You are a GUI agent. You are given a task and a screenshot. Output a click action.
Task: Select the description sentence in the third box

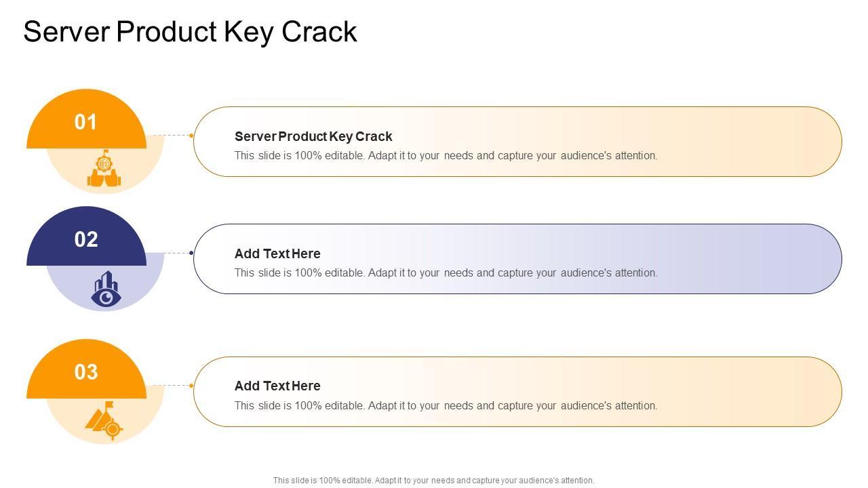(x=446, y=406)
